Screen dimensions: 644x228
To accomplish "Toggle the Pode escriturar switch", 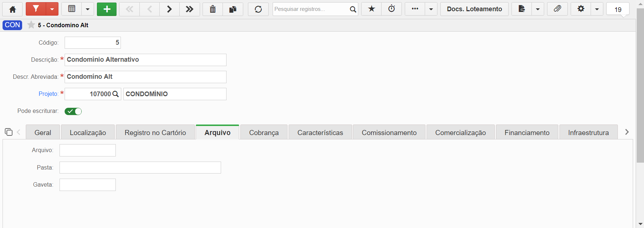I will coord(73,111).
